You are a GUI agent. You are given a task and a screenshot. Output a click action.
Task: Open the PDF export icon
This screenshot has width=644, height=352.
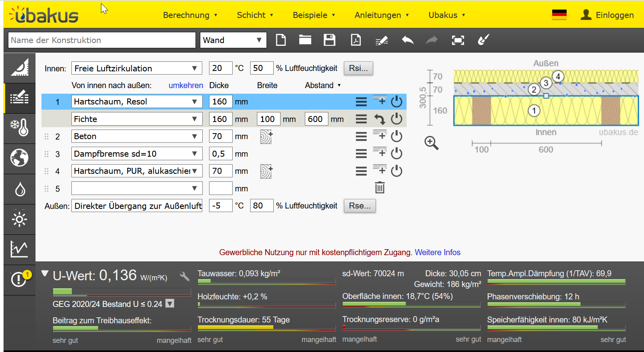[356, 40]
